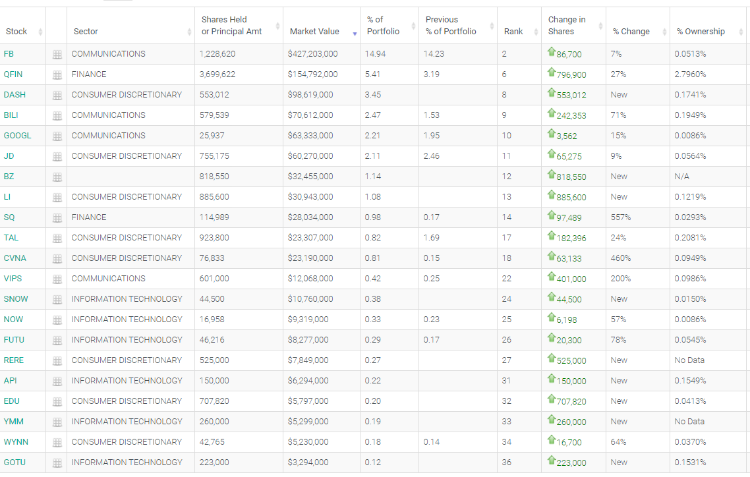Viewport: 750px width, 477px height.
Task: Sort table by Sector column
Action: pyautogui.click(x=131, y=25)
